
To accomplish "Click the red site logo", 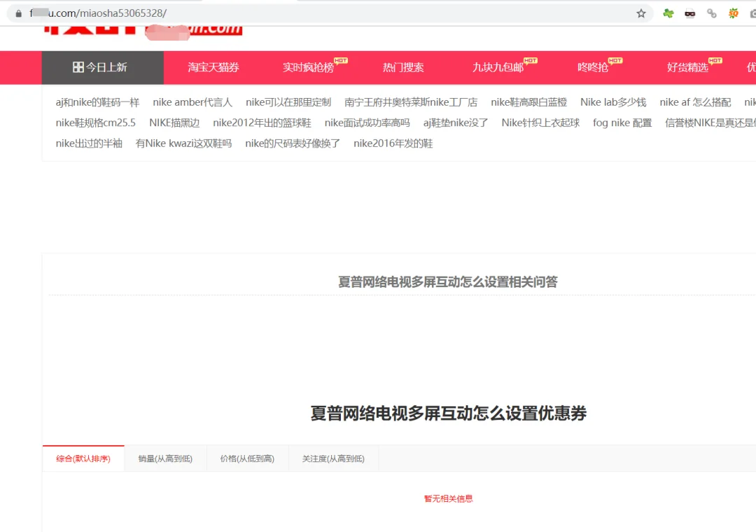I will click(143, 30).
